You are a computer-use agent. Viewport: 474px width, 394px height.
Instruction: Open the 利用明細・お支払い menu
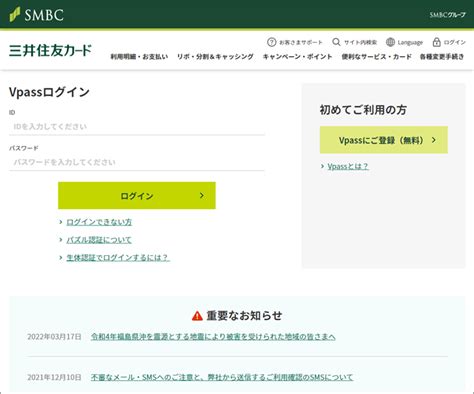[x=139, y=57]
